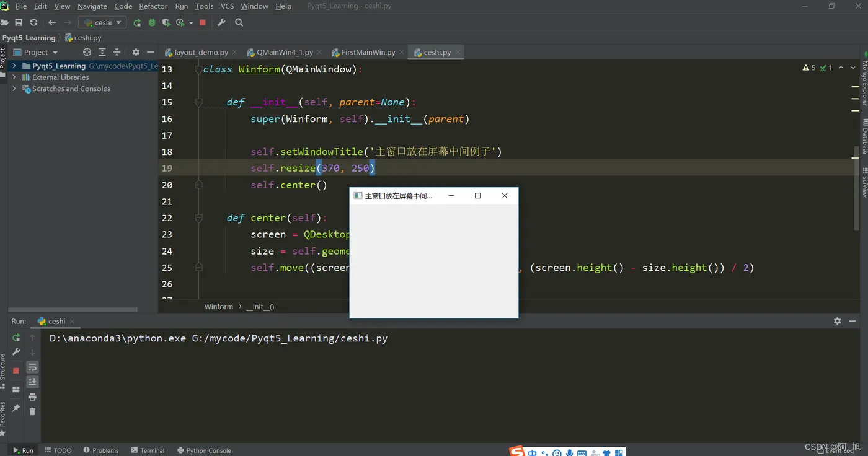The width and height of the screenshot is (868, 456).
Task: Open Run panel settings gear icon
Action: tap(837, 321)
